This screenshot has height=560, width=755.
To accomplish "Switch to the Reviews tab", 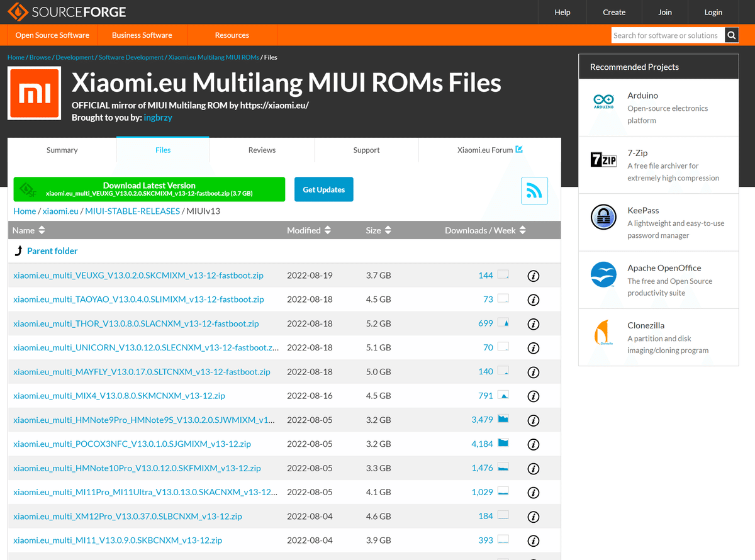I will (x=262, y=150).
